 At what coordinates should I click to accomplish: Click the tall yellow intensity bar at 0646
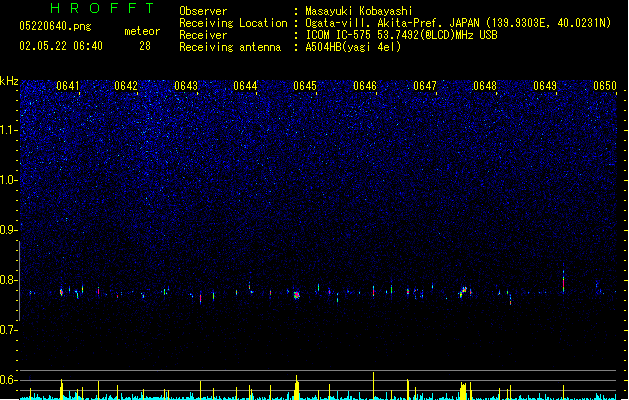(373, 386)
